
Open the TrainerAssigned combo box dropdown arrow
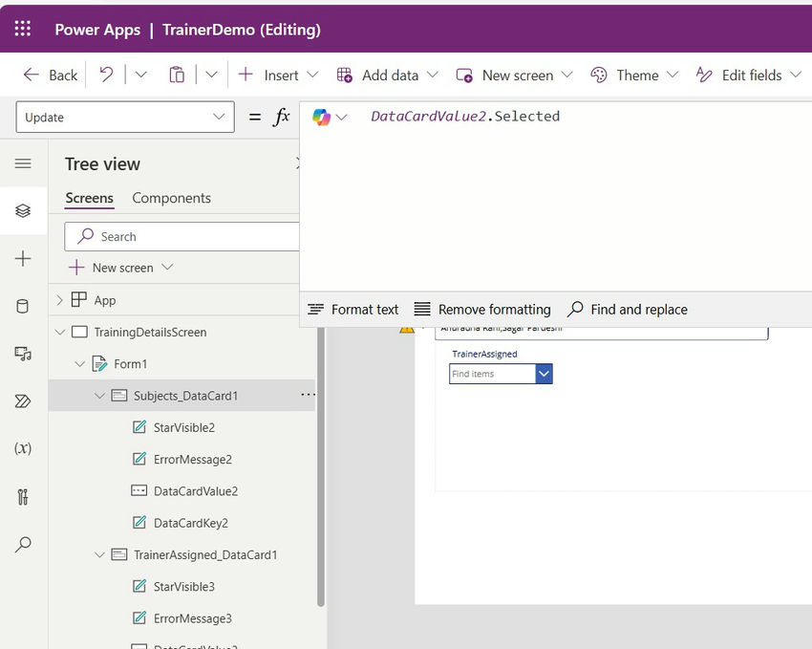click(544, 374)
